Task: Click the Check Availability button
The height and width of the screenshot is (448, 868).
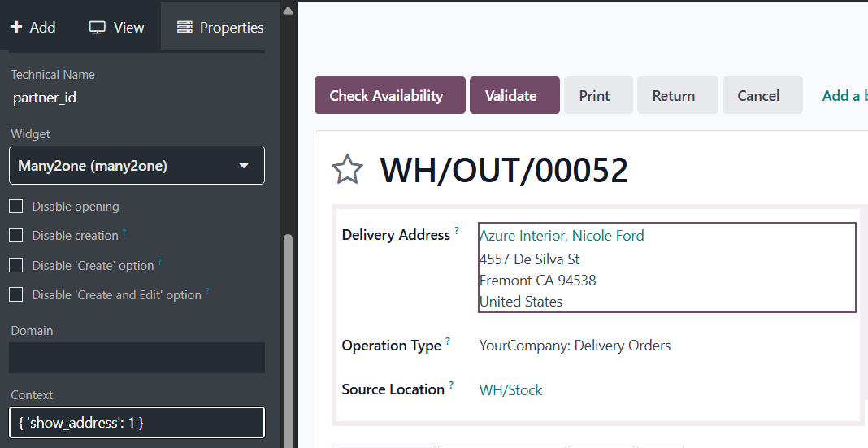Action: click(x=390, y=95)
